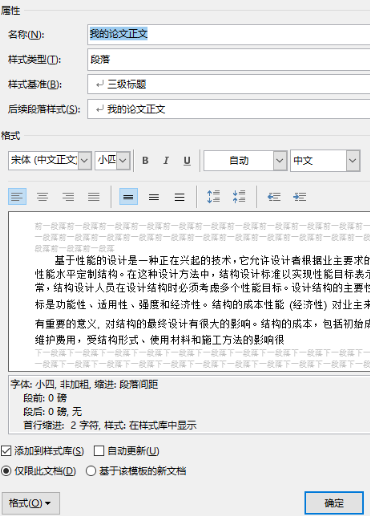Open 样式类型 combo box
Image resolution: width=370 pixels, height=516 pixels.
(x=229, y=60)
